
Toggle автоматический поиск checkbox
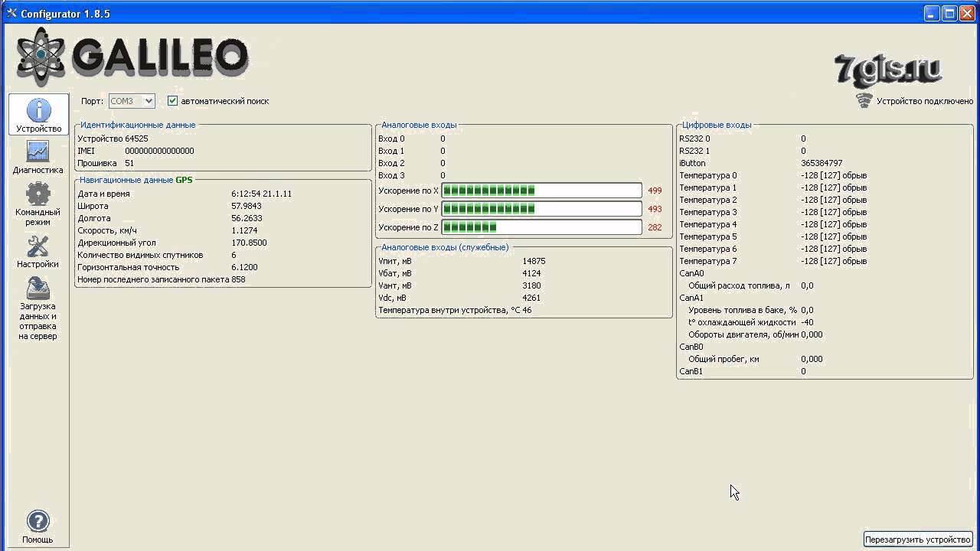pos(172,101)
